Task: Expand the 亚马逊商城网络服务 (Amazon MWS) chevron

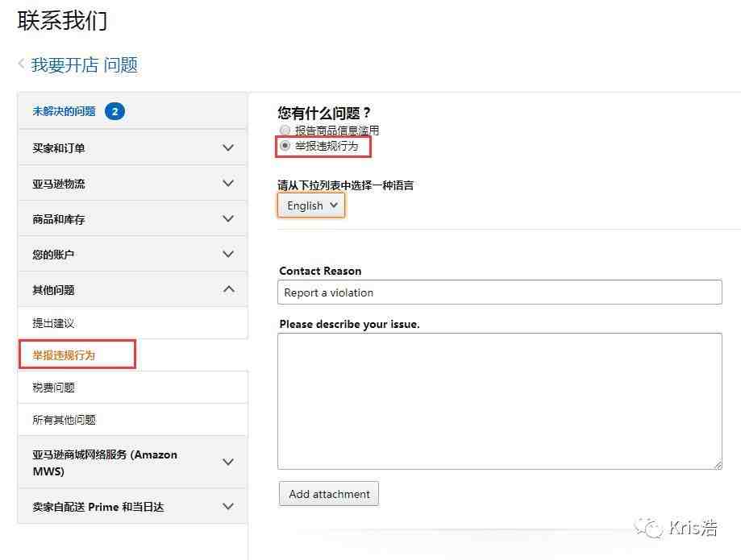Action: (227, 463)
